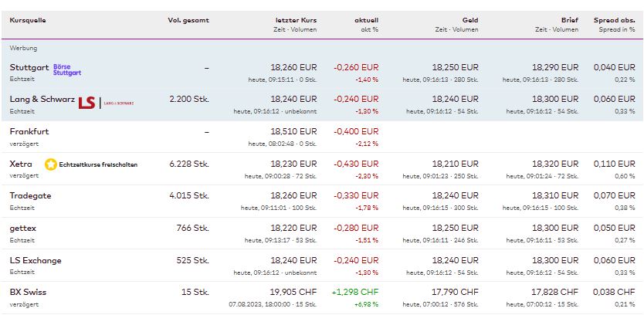This screenshot has height=315, width=644.
Task: Click the Vol. gesamt column header
Action: (x=188, y=20)
